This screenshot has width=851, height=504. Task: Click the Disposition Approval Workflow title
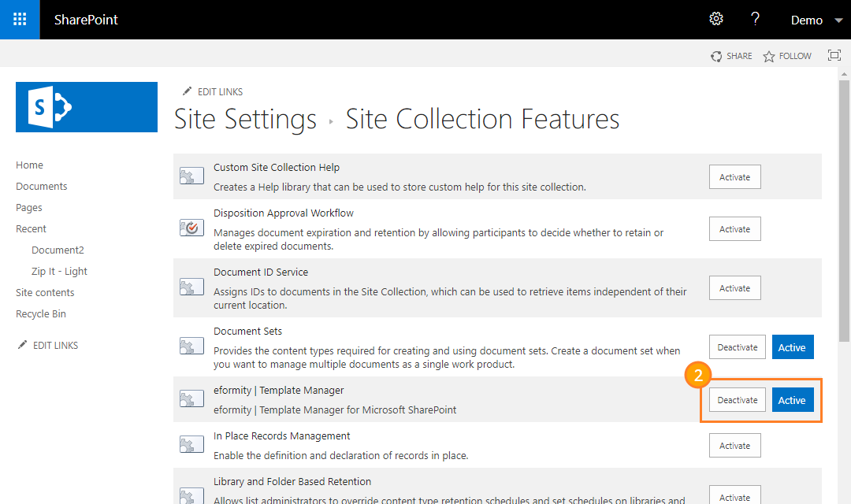coord(284,213)
